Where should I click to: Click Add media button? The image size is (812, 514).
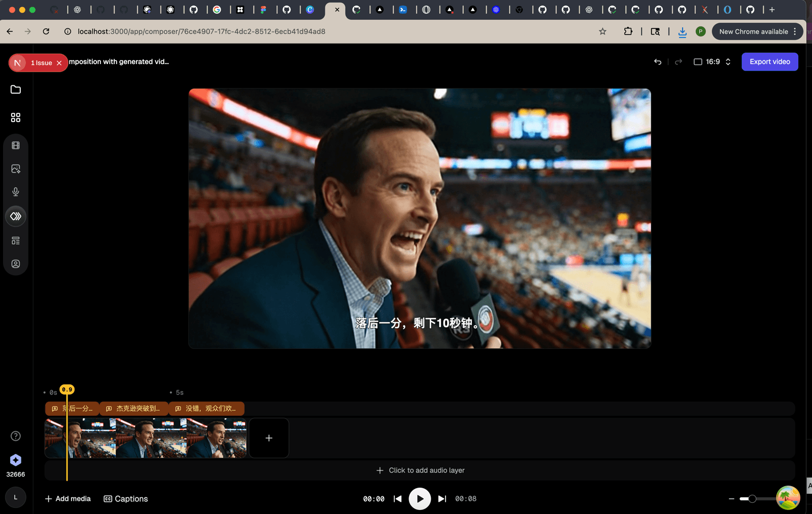click(68, 499)
